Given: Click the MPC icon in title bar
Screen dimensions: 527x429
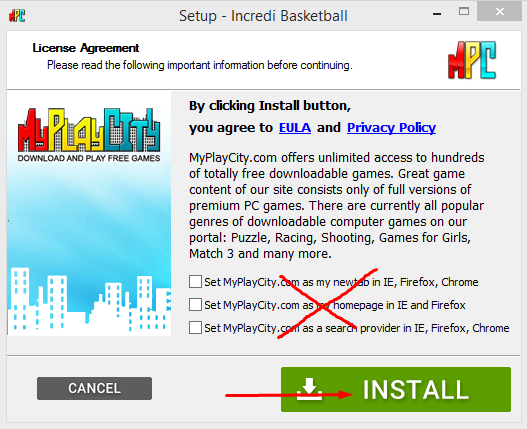Looking at the screenshot, I should [17, 15].
